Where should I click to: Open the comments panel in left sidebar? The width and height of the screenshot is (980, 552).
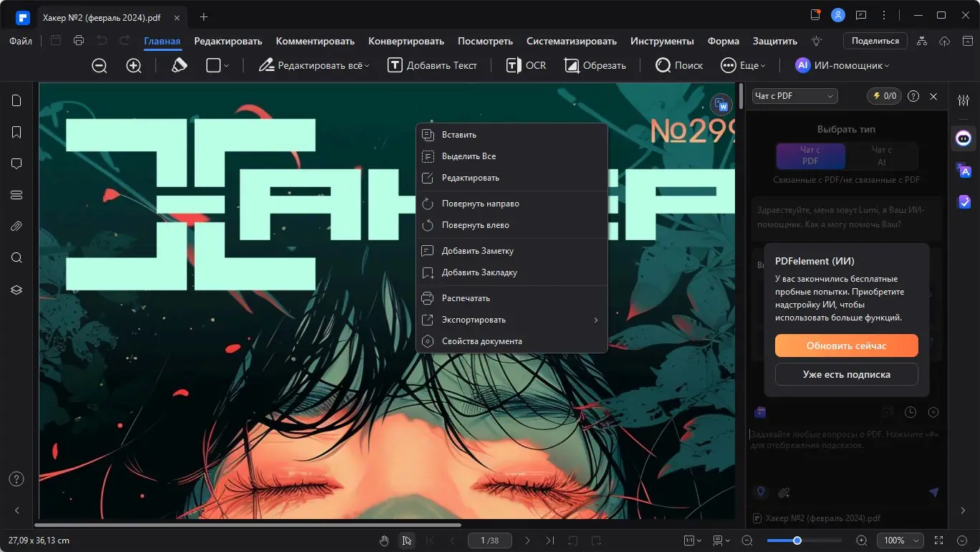point(16,163)
